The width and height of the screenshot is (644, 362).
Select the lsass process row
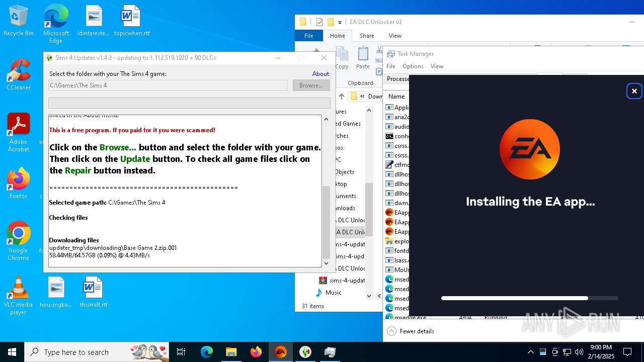point(397,260)
